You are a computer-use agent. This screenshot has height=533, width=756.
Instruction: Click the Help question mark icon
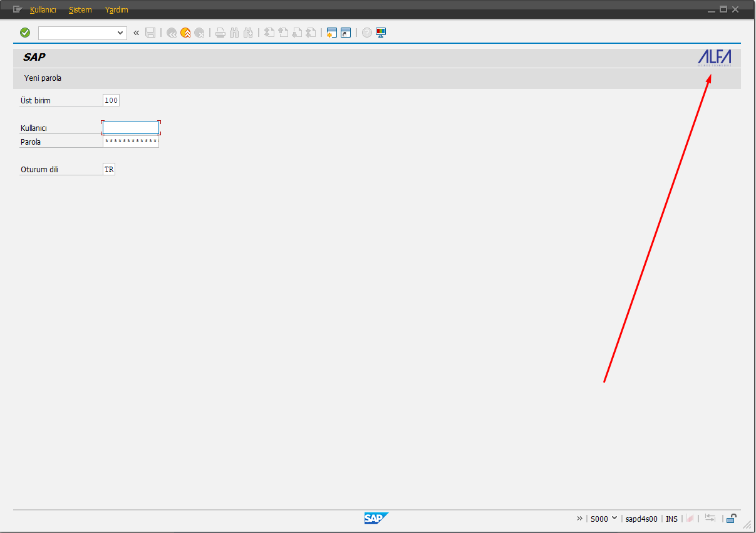point(367,33)
